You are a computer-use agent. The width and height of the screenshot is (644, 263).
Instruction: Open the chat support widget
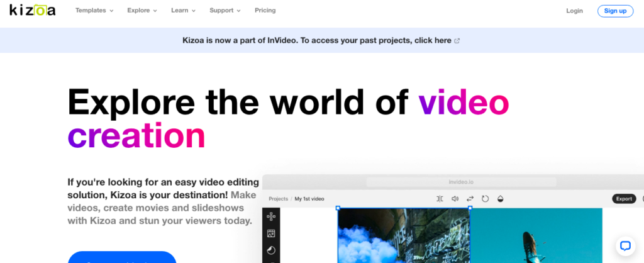coord(625,246)
